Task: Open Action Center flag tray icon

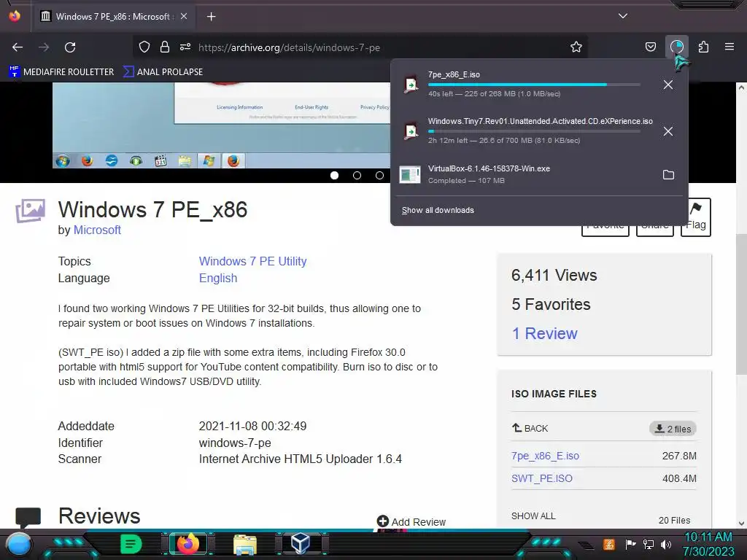Action: click(630, 544)
